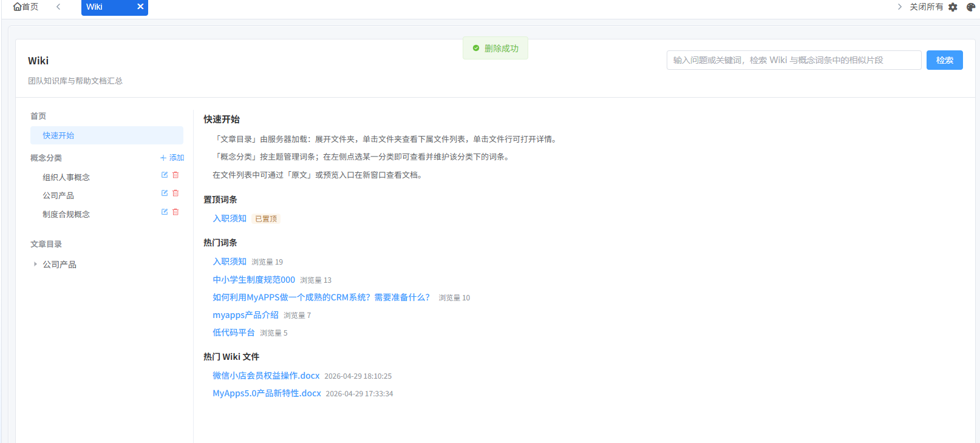Open pinned entry 入职须知
Image resolution: width=980 pixels, height=443 pixels.
pos(230,218)
